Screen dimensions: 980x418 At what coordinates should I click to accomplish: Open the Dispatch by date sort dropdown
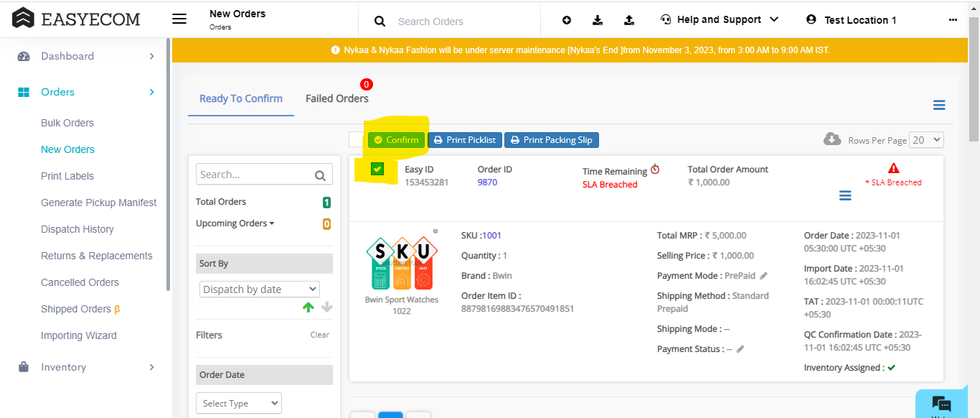coord(260,289)
